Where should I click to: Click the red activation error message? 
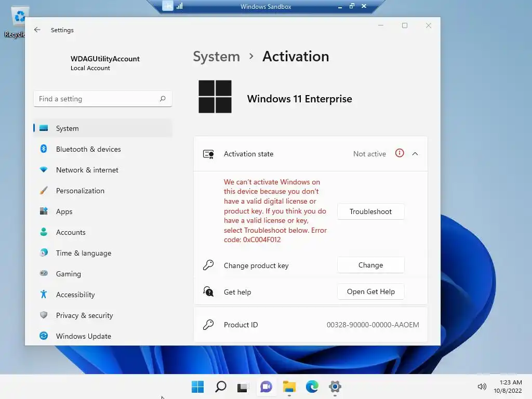pos(275,211)
